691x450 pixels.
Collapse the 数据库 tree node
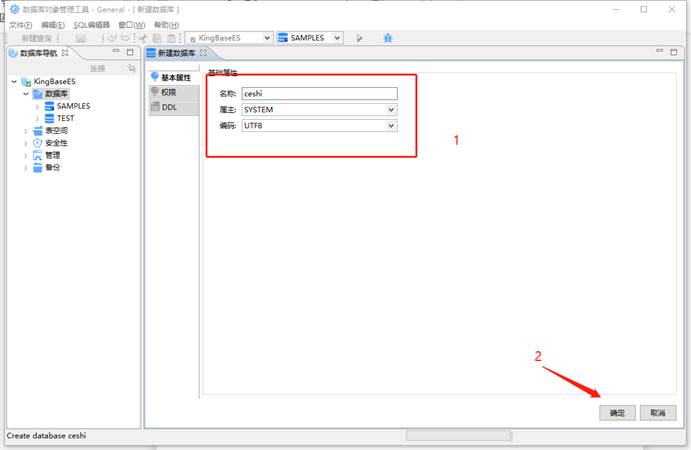tap(26, 94)
